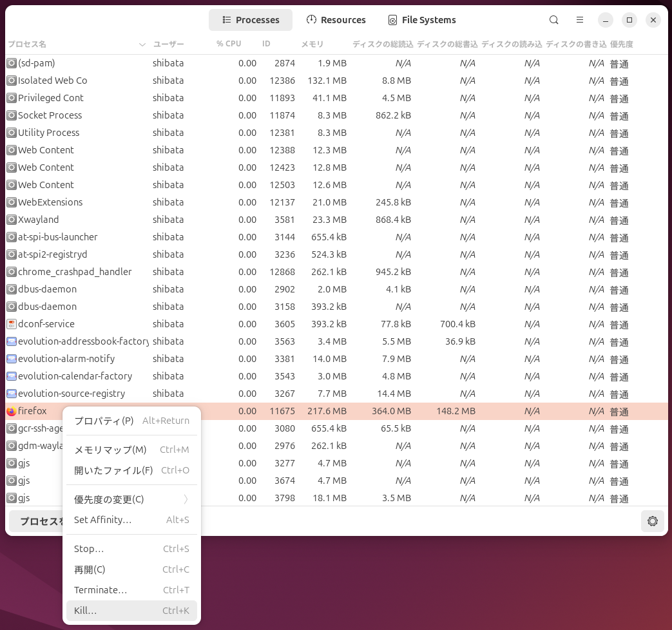This screenshot has width=672, height=630.
Task: Click the evolution-calendar-factory envelope icon
Action: coord(11,376)
